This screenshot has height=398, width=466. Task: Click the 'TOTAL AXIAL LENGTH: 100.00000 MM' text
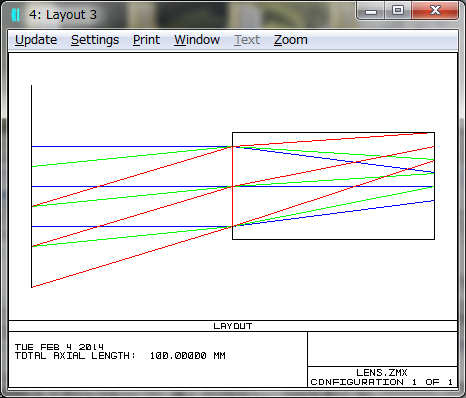tap(120, 356)
